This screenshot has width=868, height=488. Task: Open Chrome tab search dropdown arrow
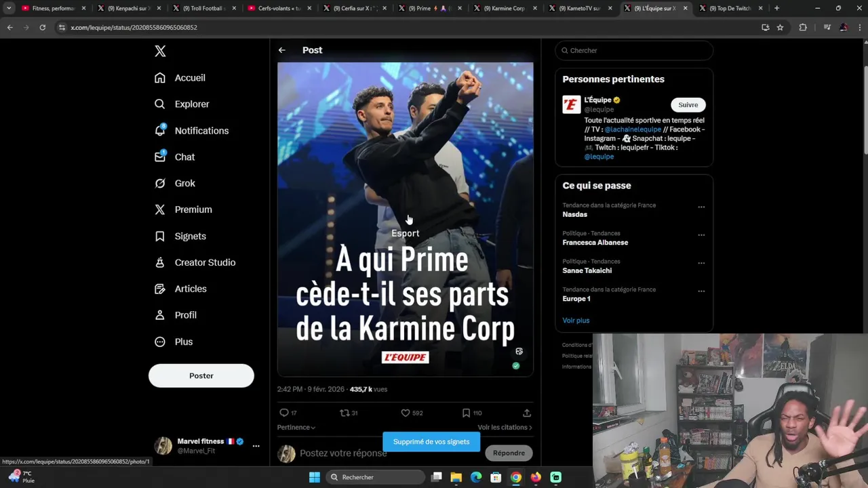9,8
